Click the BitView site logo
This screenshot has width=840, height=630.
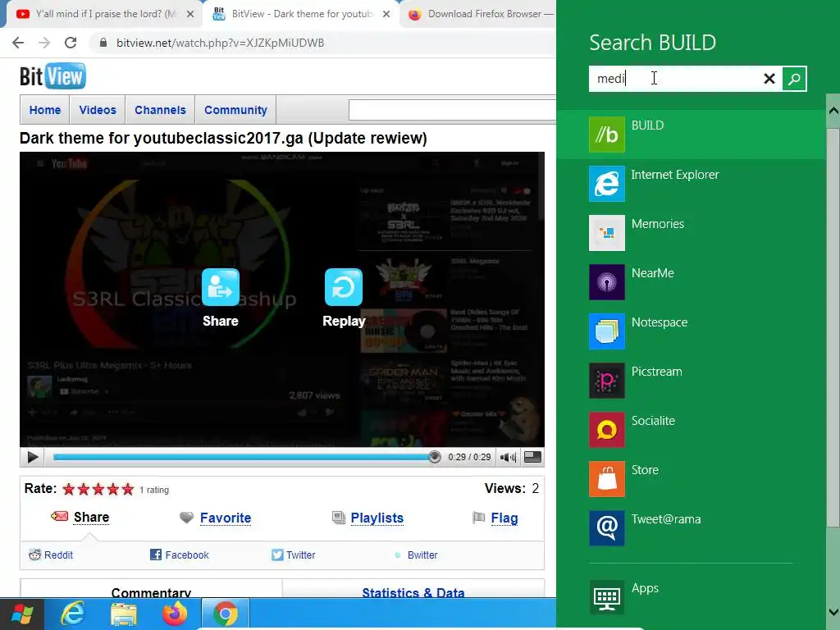click(52, 76)
